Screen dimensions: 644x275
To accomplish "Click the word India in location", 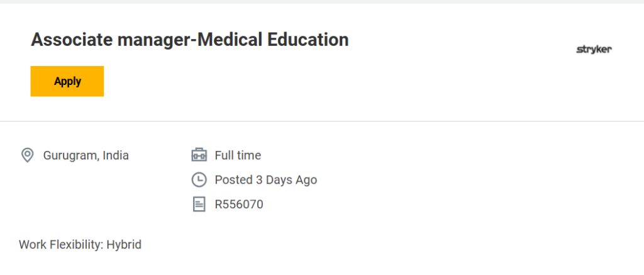I will click(115, 155).
